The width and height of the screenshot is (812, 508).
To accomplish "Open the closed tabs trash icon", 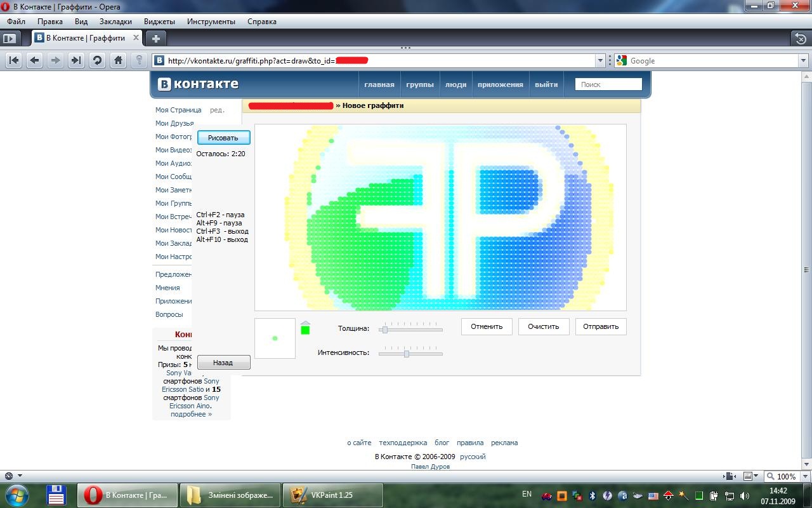I will pos(801,38).
